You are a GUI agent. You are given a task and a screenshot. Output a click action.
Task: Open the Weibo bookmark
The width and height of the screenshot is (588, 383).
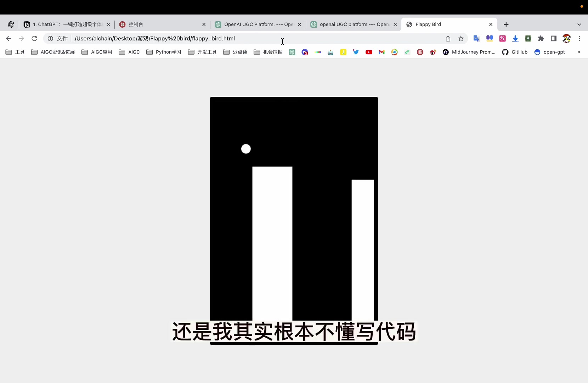tap(433, 52)
